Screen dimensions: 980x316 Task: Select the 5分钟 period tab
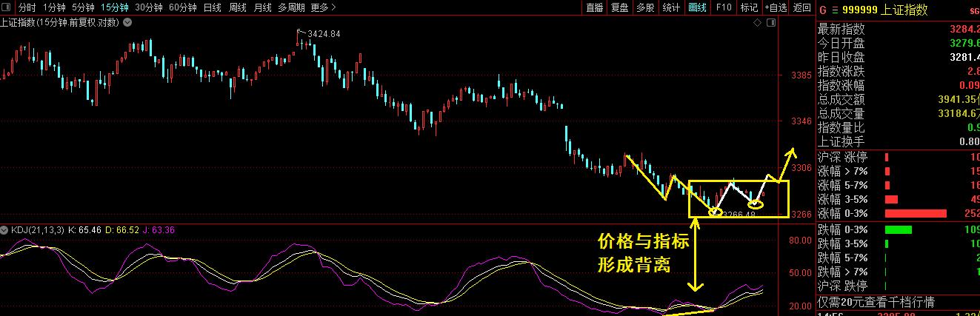[83, 7]
